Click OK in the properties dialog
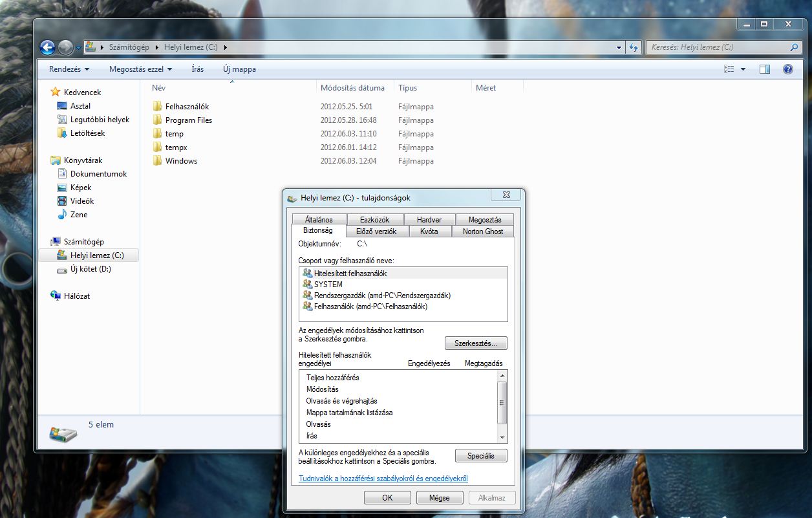This screenshot has width=812, height=518. pyautogui.click(x=387, y=498)
